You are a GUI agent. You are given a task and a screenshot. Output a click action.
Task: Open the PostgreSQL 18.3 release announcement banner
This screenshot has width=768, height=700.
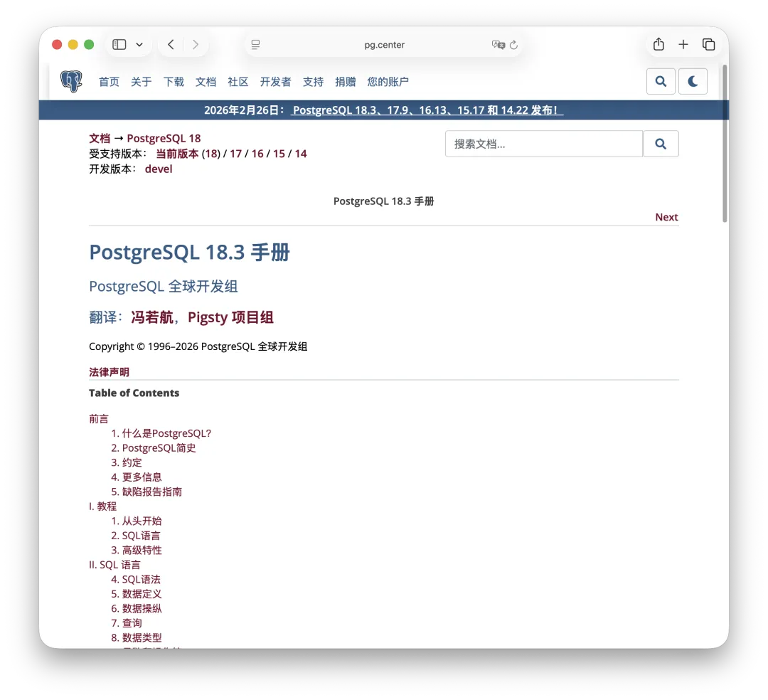[427, 110]
